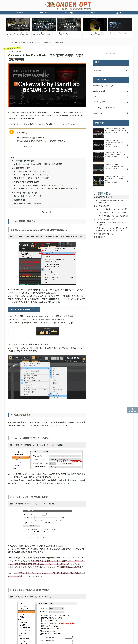Click the PAGE TOP button

pyautogui.click(x=133, y=410)
